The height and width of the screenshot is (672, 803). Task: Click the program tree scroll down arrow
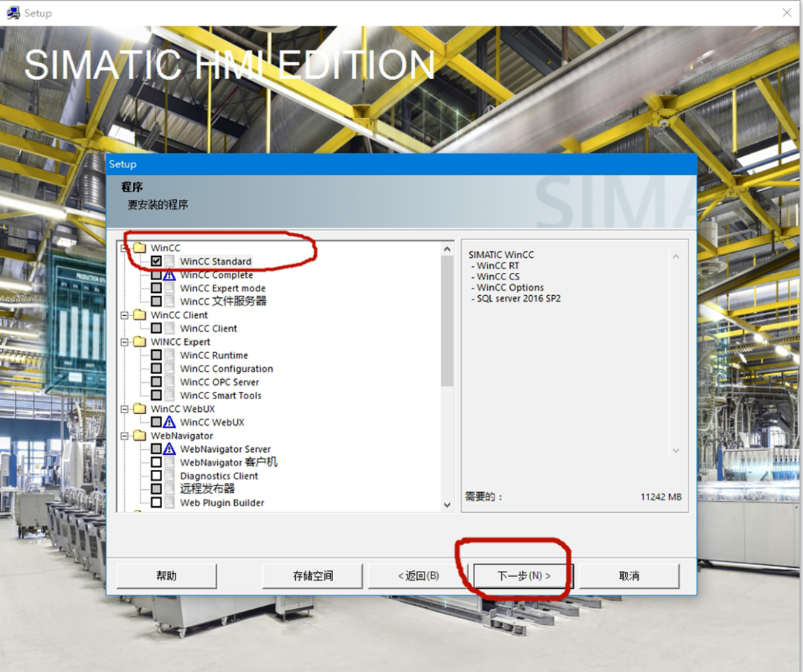pos(447,505)
